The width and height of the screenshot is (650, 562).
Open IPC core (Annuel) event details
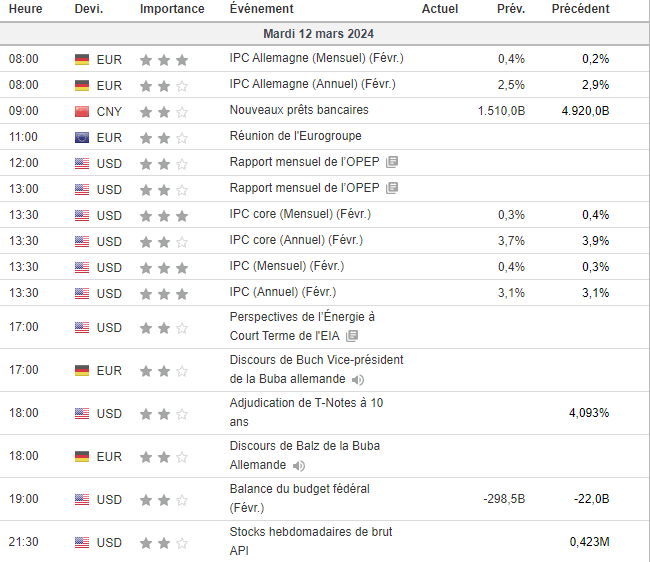[296, 240]
